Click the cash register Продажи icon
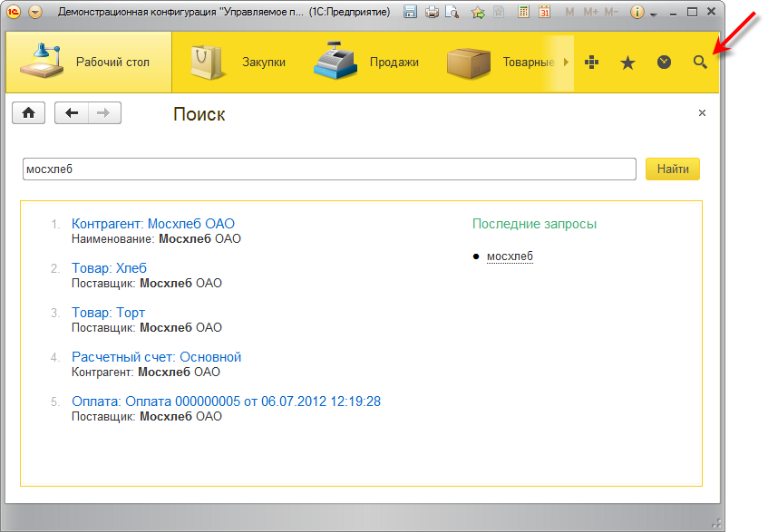 click(x=335, y=61)
